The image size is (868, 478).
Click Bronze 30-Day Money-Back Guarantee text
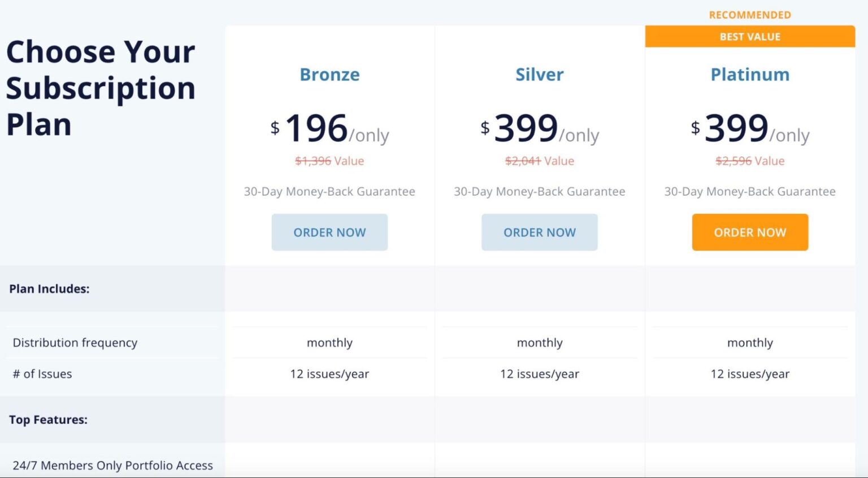pos(329,191)
